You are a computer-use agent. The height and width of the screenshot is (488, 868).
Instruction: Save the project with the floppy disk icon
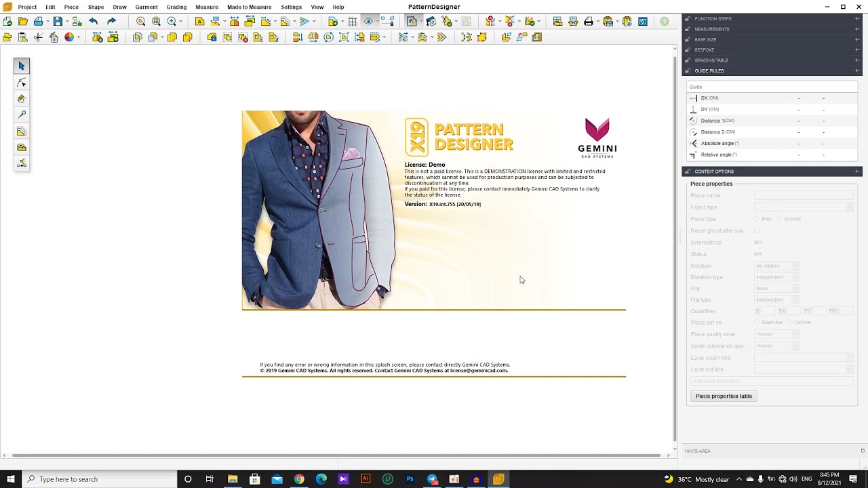pos(58,22)
